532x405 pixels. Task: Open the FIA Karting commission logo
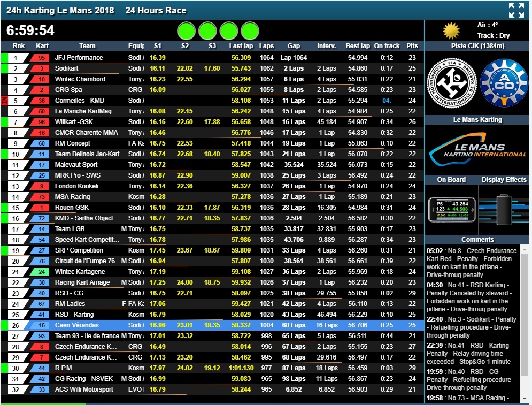452,83
